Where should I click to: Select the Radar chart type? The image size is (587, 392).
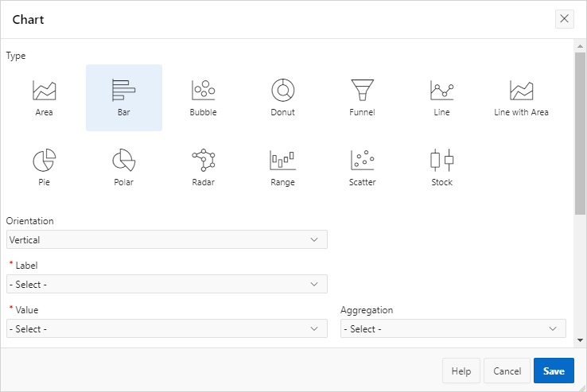[x=204, y=168]
